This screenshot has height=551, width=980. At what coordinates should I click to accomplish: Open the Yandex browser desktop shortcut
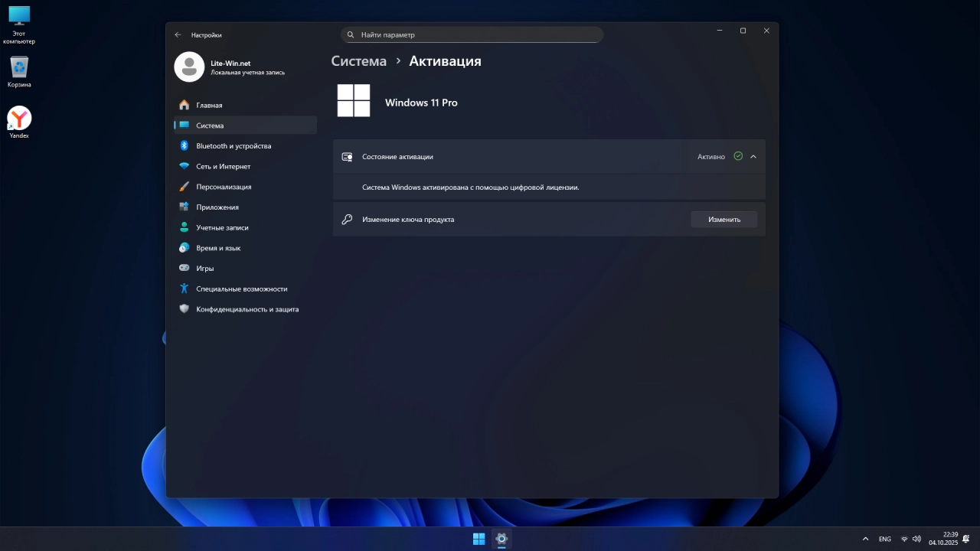click(19, 122)
